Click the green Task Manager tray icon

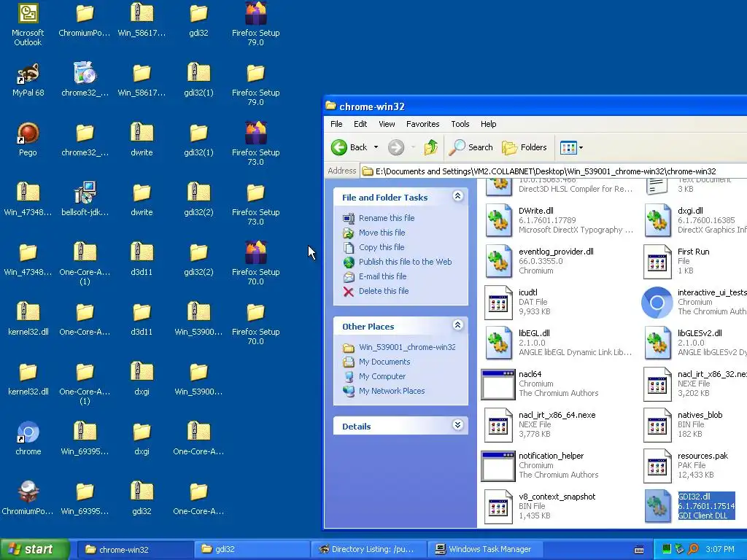[667, 550]
